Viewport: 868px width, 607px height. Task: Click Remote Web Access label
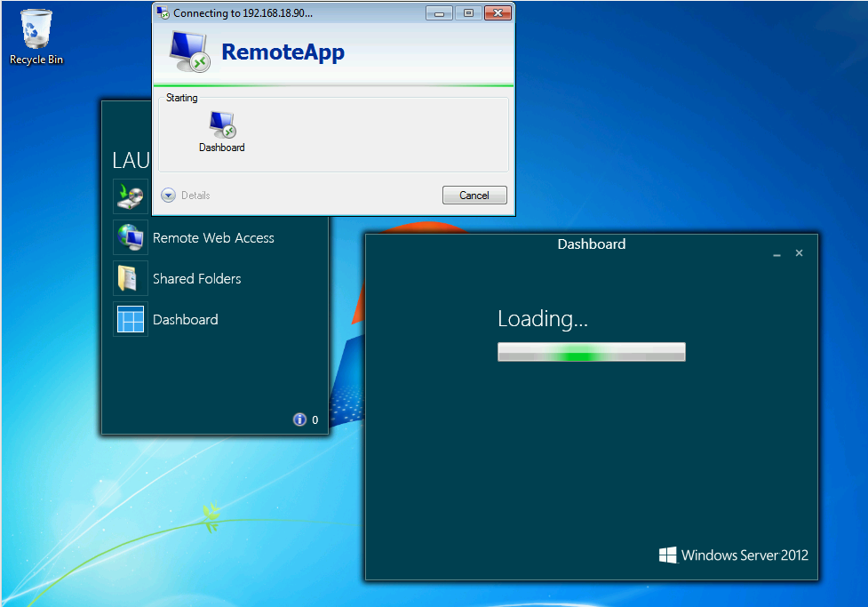213,237
